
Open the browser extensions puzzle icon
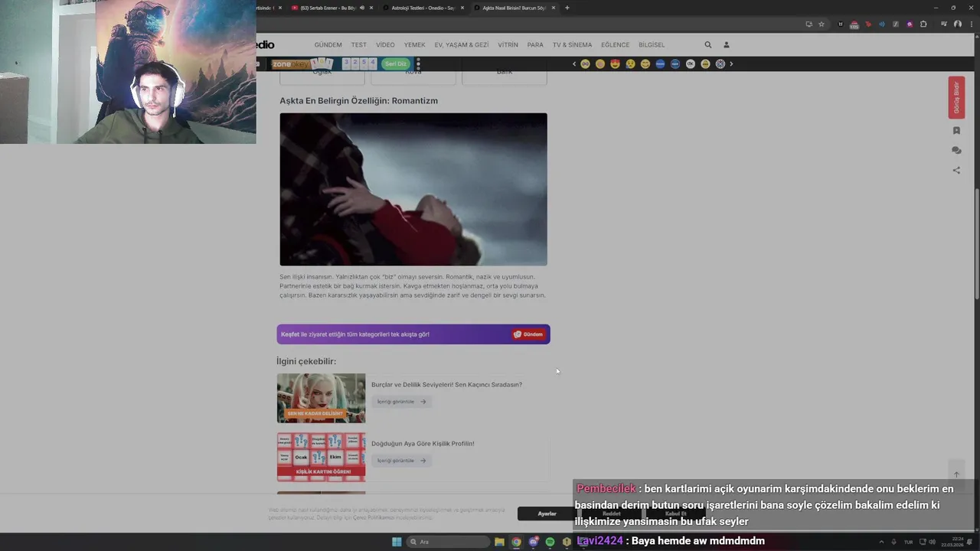[x=923, y=24]
